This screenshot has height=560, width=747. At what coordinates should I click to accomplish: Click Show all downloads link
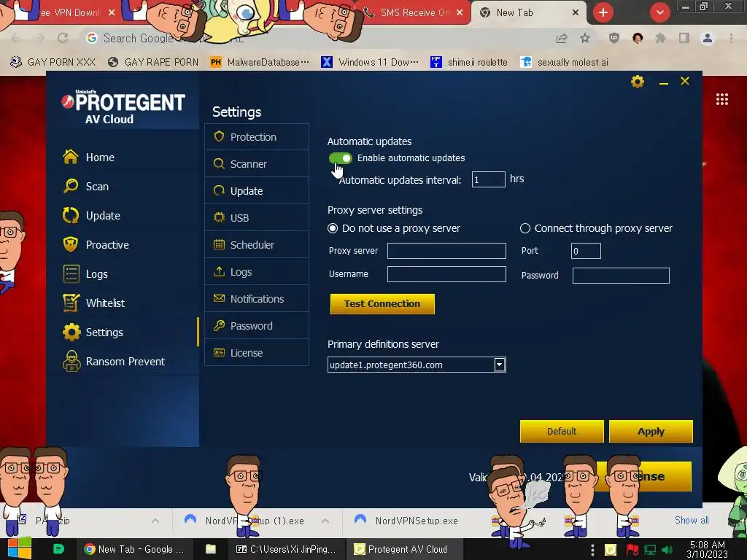click(692, 520)
